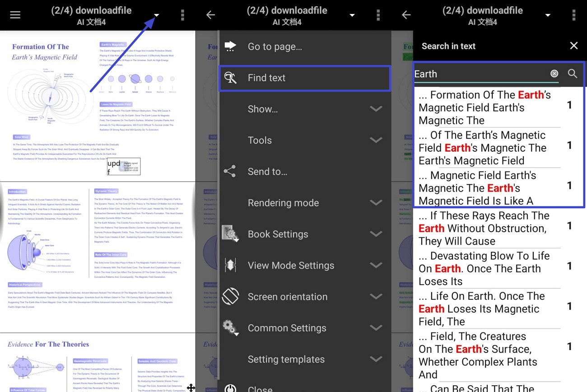The height and width of the screenshot is (392, 587).
Task: Open the Show… menu entry
Action: click(305, 109)
